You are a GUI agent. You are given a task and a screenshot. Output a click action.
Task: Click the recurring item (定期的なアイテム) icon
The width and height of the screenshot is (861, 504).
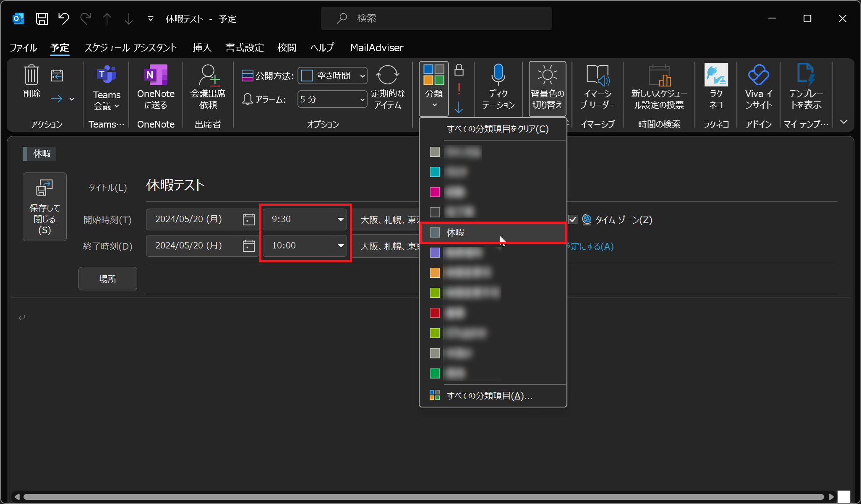[387, 76]
